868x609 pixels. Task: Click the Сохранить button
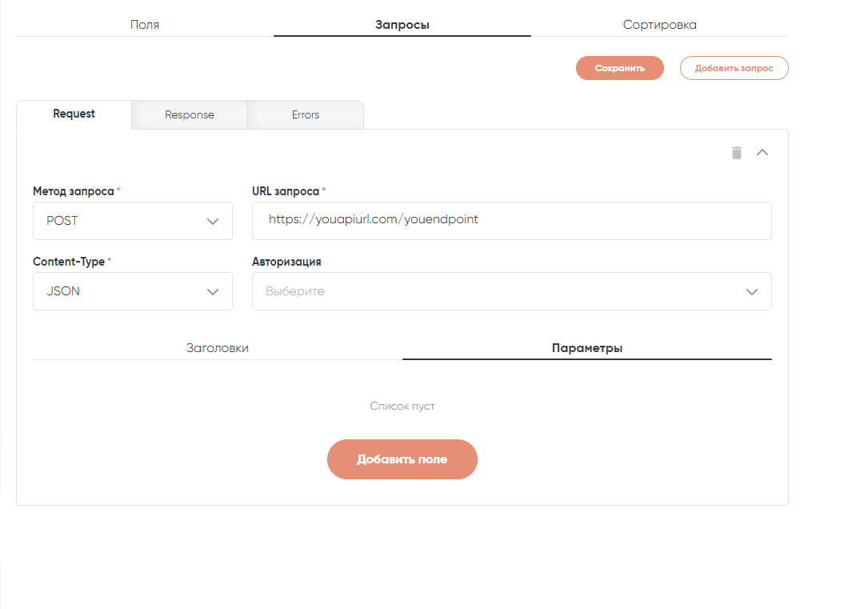click(619, 68)
